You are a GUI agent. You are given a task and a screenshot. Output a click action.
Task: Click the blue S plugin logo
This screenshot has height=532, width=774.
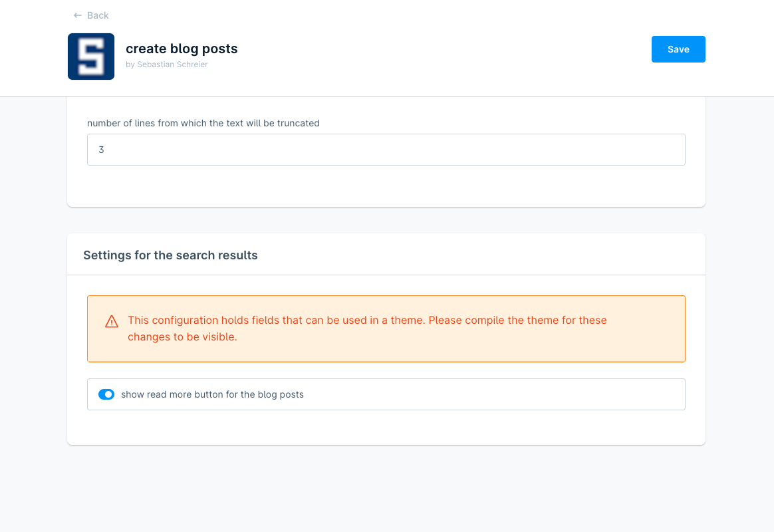point(91,57)
